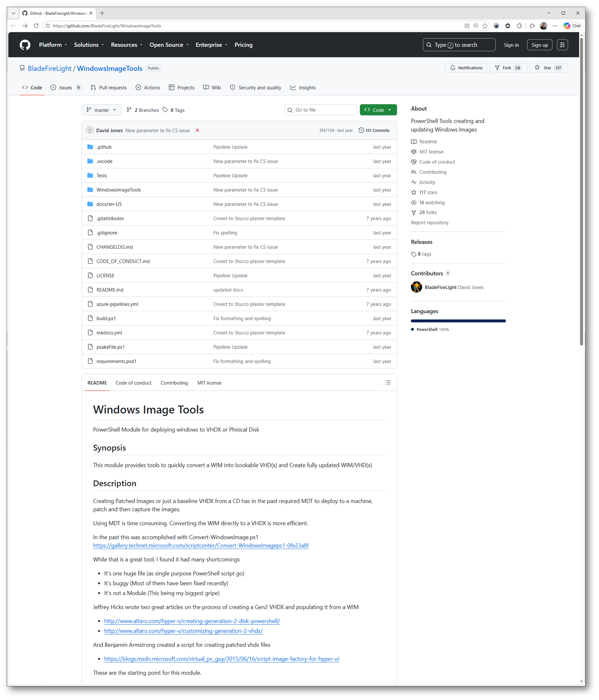
Task: Open the Pricing link
Action: 244,45
